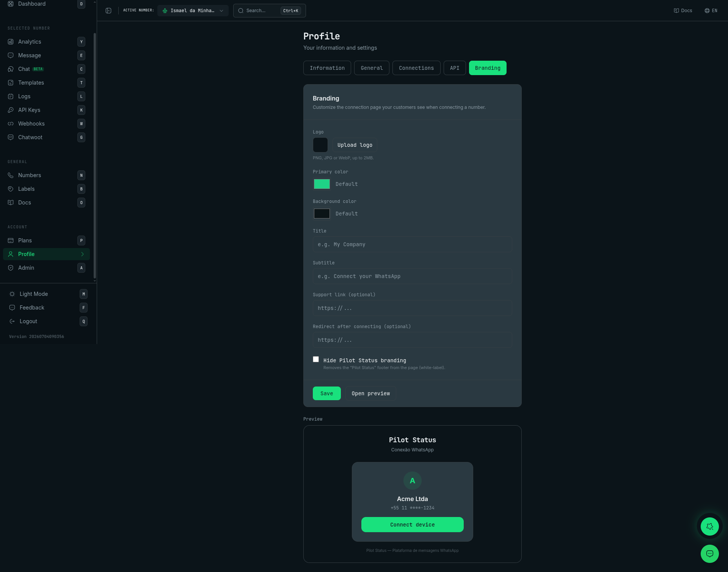Select the Branding tab
The image size is (728, 572).
click(488, 68)
